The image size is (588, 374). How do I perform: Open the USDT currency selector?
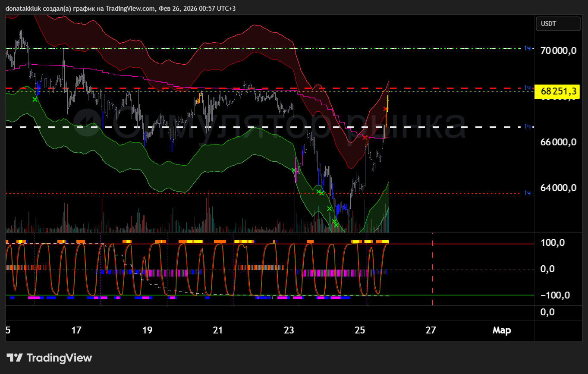coord(558,24)
